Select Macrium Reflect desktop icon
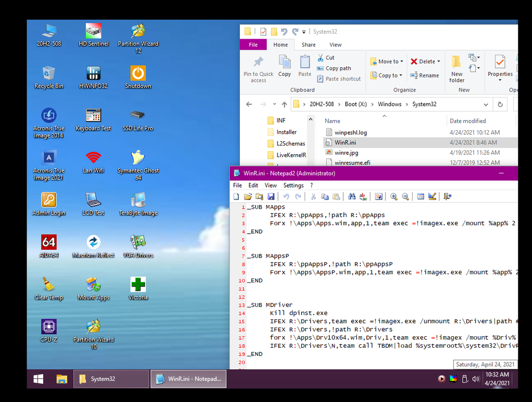 click(93, 246)
